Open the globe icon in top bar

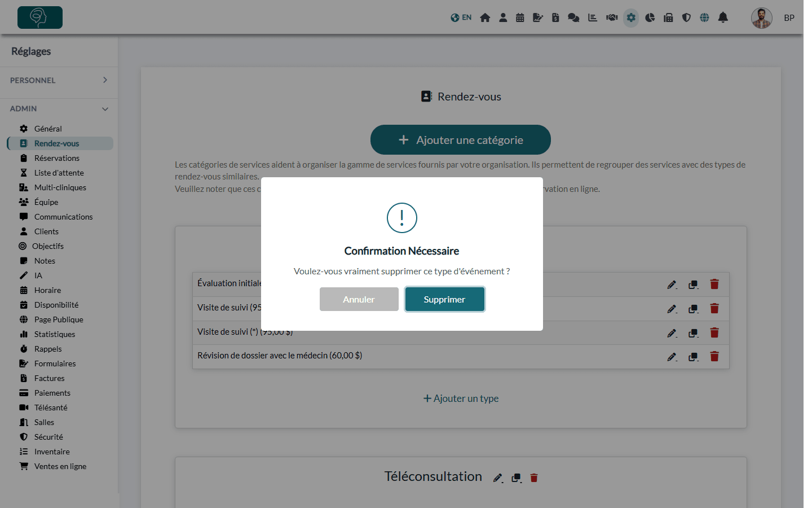(x=704, y=17)
